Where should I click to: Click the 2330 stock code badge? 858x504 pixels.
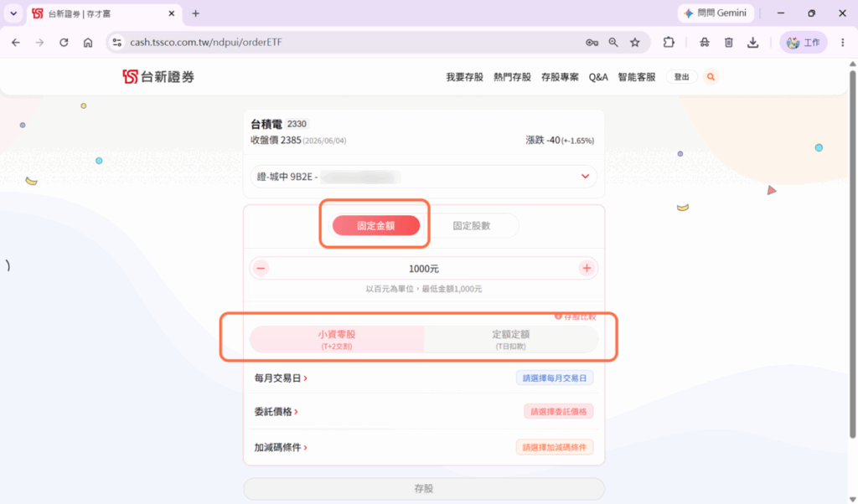tap(297, 124)
